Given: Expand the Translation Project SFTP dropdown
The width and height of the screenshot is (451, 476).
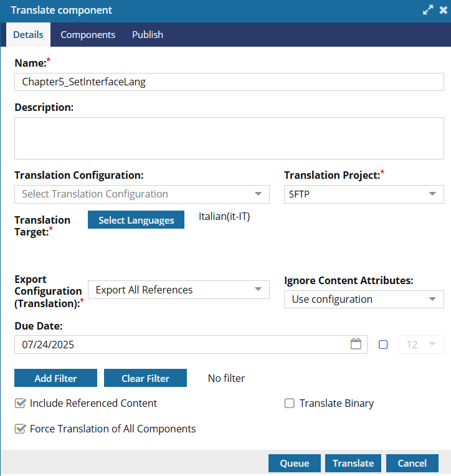Looking at the screenshot, I should pyautogui.click(x=364, y=194).
